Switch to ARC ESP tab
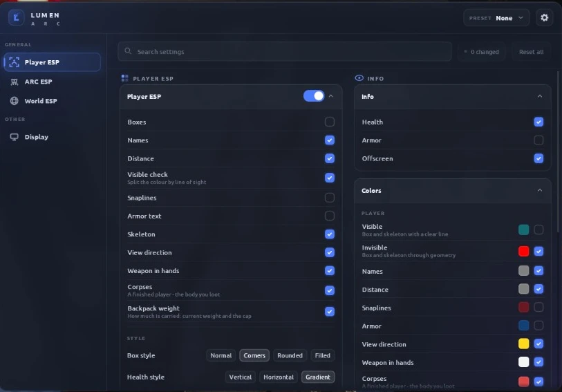562x392 pixels. point(53,82)
